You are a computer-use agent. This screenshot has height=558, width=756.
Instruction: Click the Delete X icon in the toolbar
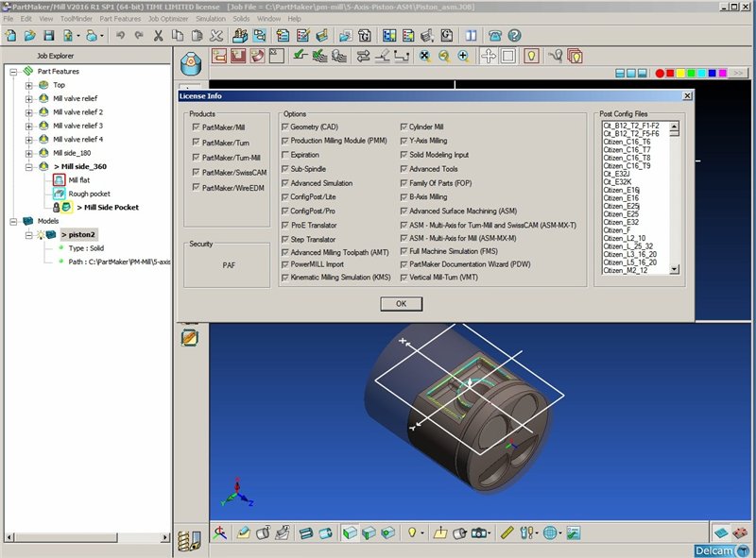(x=216, y=36)
